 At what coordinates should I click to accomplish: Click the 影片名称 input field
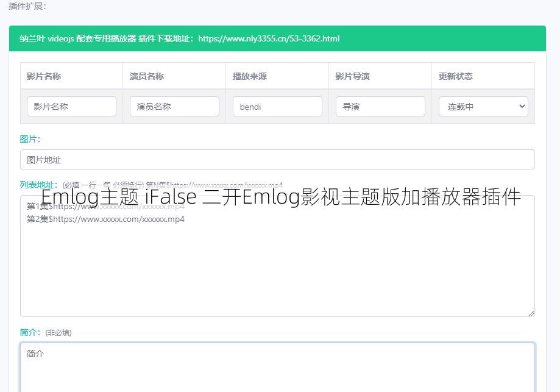click(71, 107)
